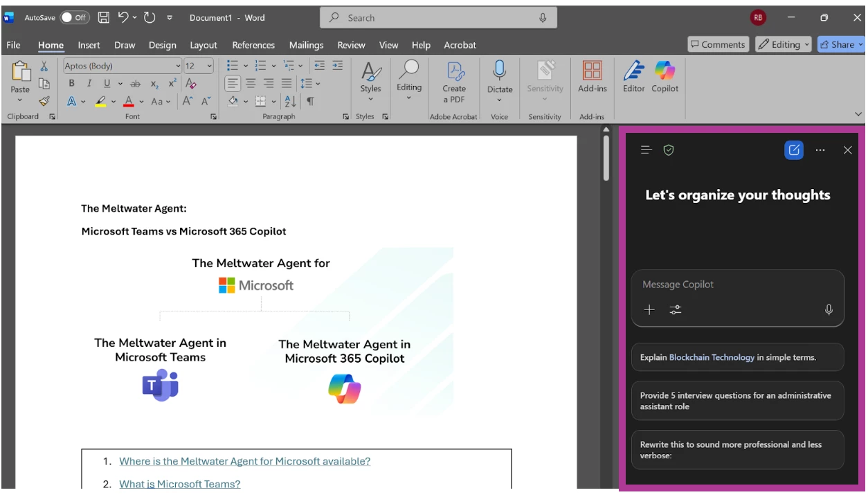Switch to the Insert tab
This screenshot has width=868, height=497.
pyautogui.click(x=89, y=45)
